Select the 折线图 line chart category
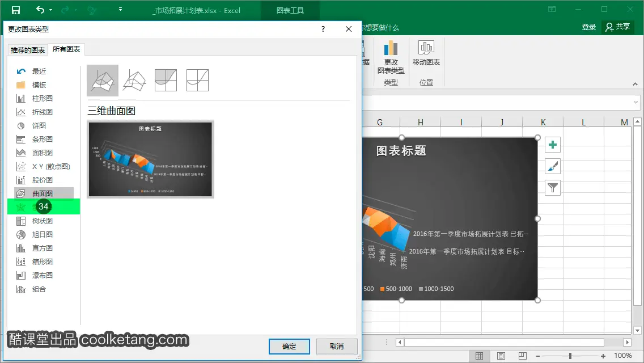The width and height of the screenshot is (644, 363). pos(43,112)
